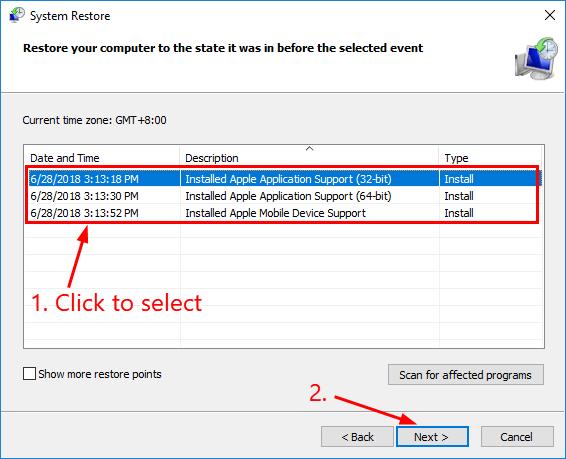The width and height of the screenshot is (566, 459).
Task: Click the System Restore title bar icon
Action: (x=17, y=15)
